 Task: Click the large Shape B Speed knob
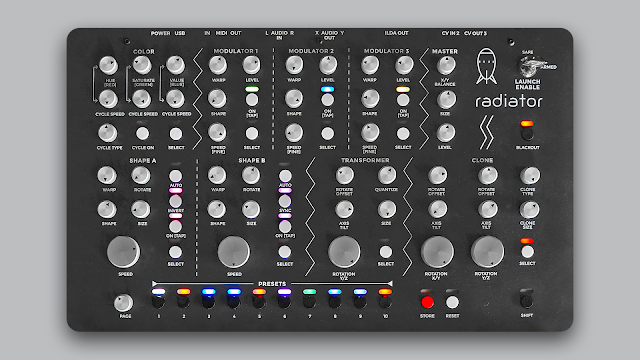click(x=233, y=252)
